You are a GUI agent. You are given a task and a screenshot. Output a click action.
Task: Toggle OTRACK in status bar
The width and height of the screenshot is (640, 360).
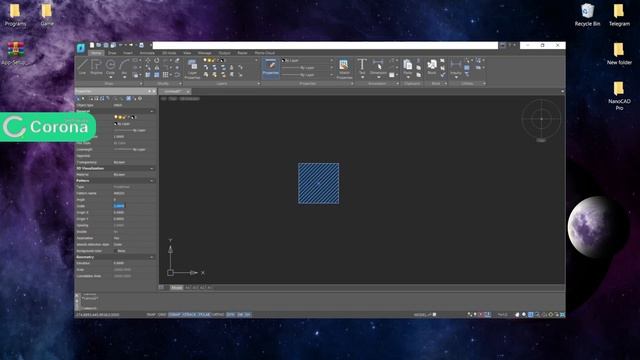pos(189,315)
